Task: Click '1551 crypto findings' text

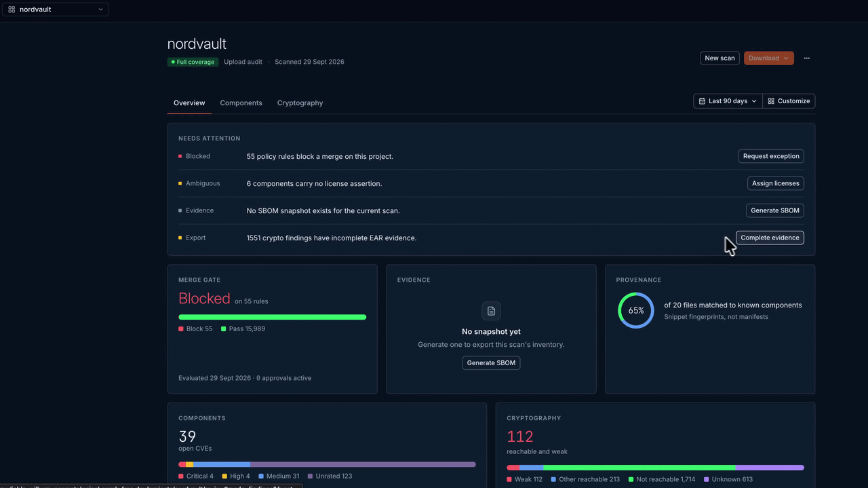Action: pos(332,238)
